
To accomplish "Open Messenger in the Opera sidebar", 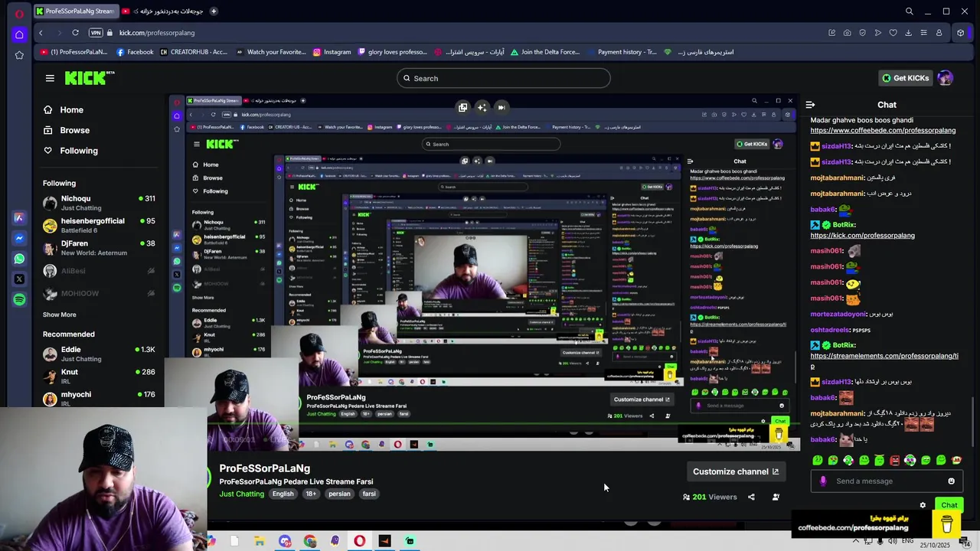I will [19, 238].
